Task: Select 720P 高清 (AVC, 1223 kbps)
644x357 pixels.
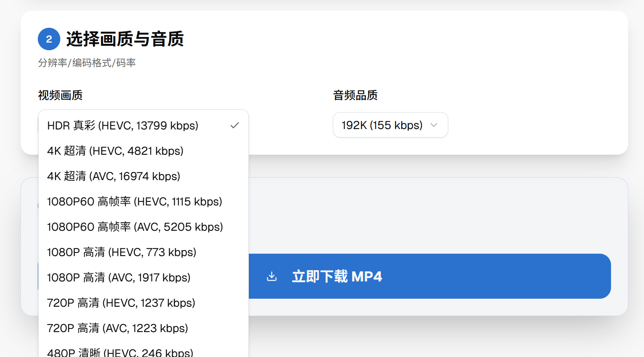Action: (x=118, y=328)
